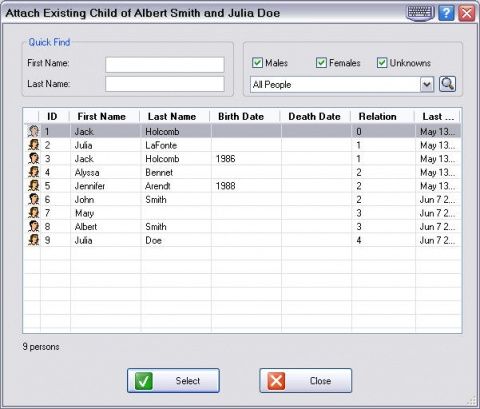Click the male icon beside John Smith
This screenshot has width=480, height=409.
coord(34,199)
